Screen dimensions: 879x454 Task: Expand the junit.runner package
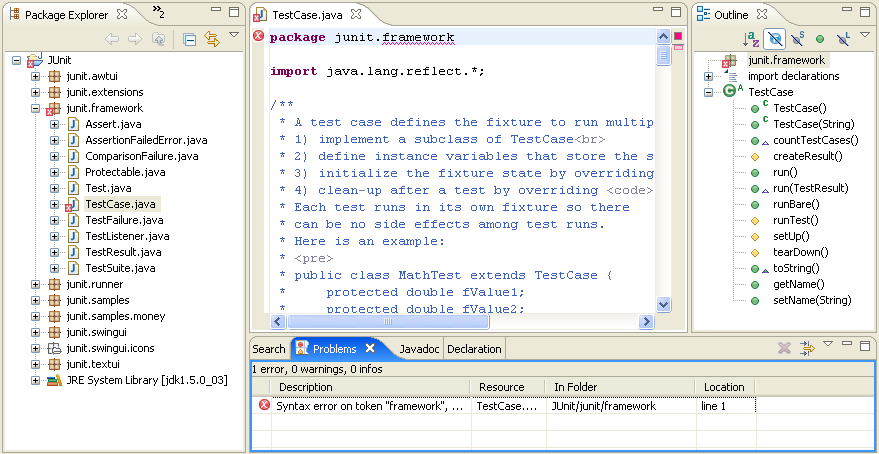coord(35,284)
